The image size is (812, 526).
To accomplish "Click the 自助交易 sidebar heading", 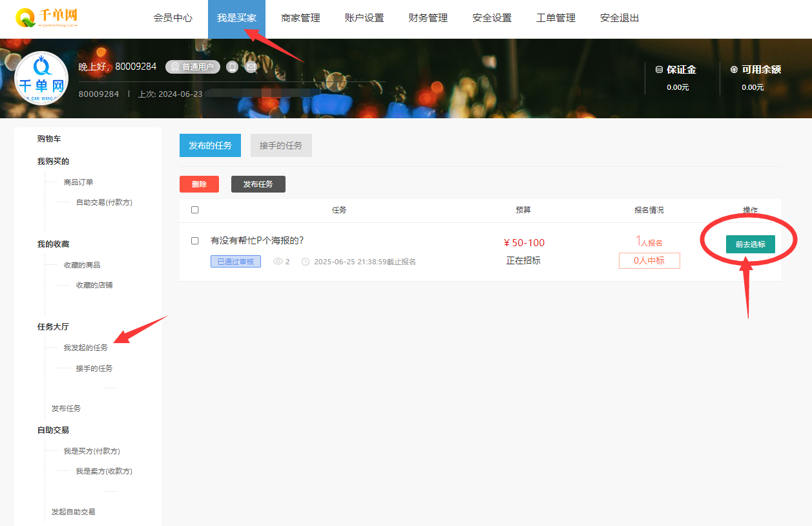I will coord(53,430).
